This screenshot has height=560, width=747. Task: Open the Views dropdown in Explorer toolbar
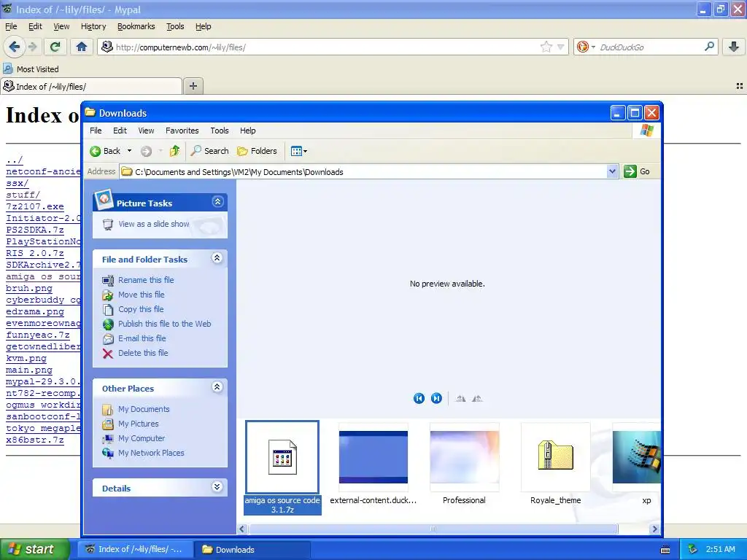coord(298,151)
